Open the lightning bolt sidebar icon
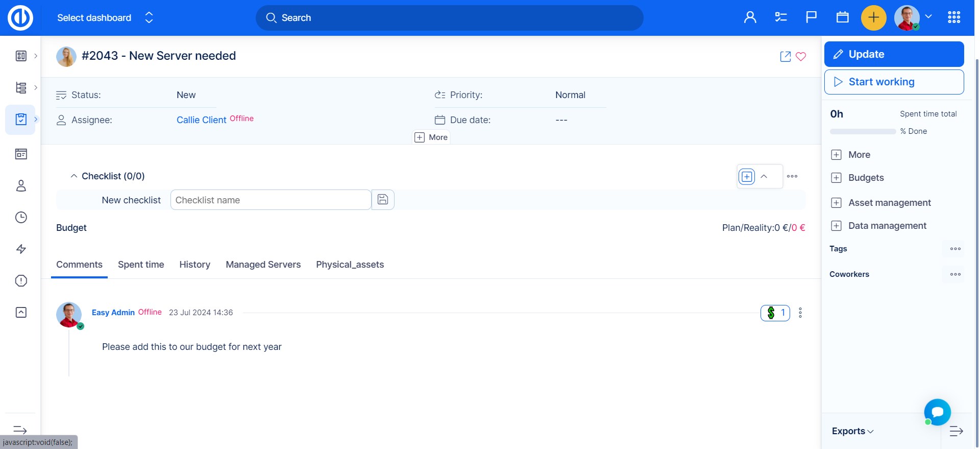Screen dimensions: 980x449 point(21,249)
